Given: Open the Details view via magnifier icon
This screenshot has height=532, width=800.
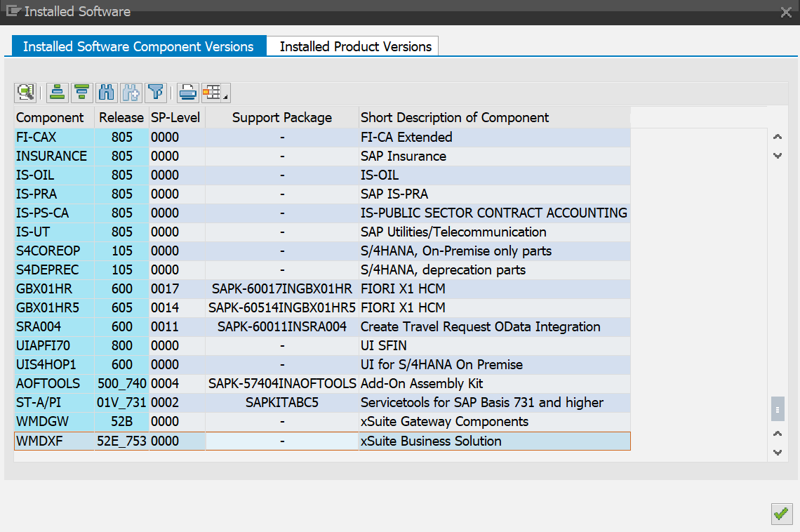Looking at the screenshot, I should (x=25, y=92).
